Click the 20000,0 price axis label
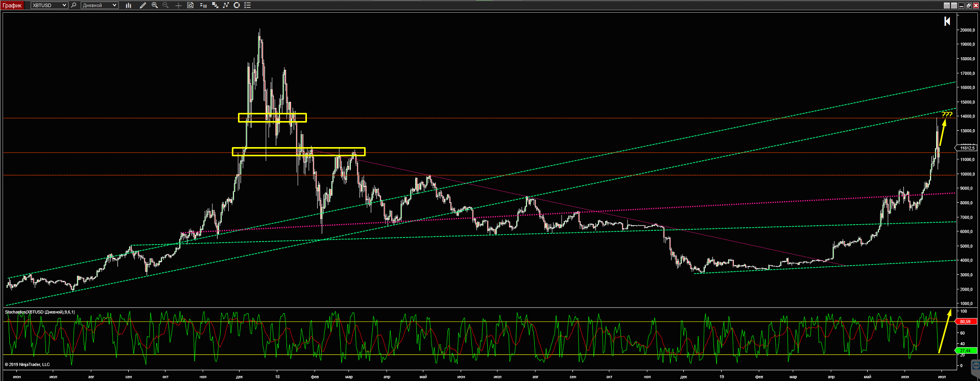980x381 pixels. tap(967, 30)
